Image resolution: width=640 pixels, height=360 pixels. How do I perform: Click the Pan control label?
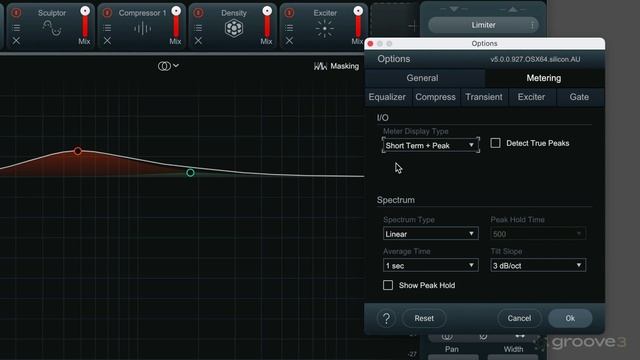click(452, 349)
